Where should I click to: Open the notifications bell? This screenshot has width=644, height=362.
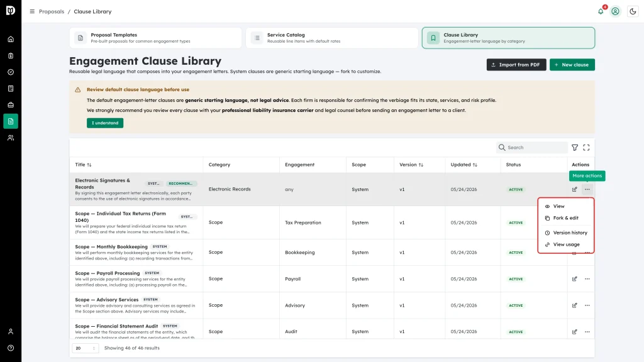[601, 11]
